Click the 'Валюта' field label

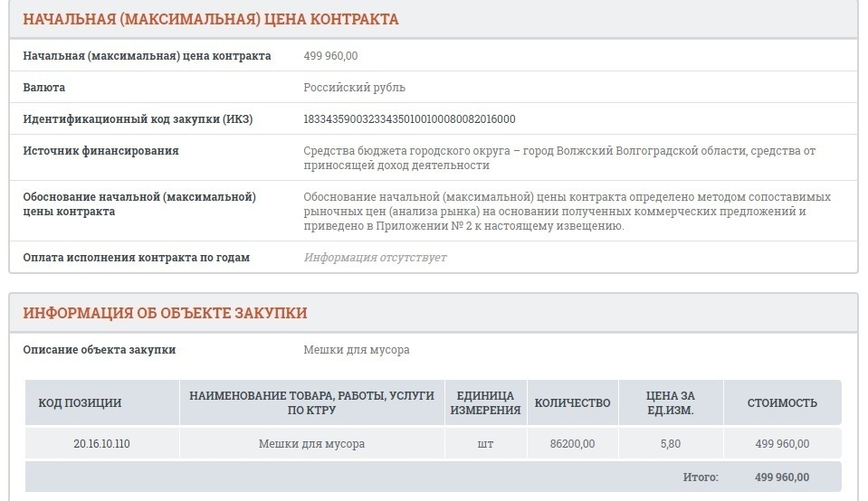[x=44, y=88]
